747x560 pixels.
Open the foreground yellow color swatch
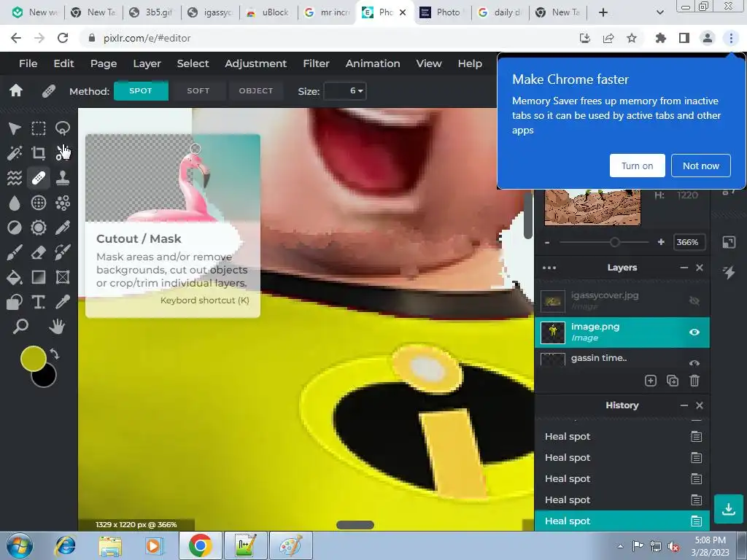(33, 359)
